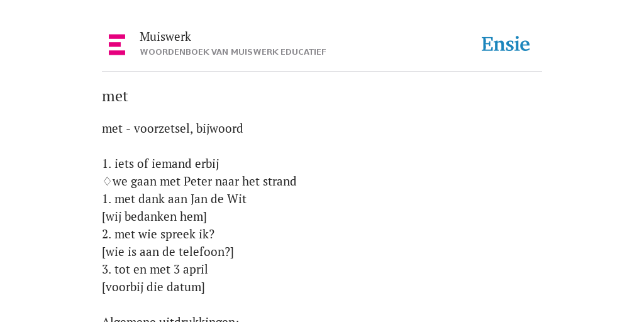Click the phrase 'tot en met 3 april'
Screen dimensions: 644x322
point(161,270)
